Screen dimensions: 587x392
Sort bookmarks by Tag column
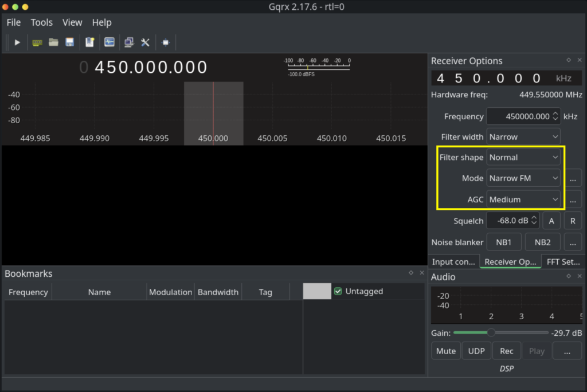[265, 292]
